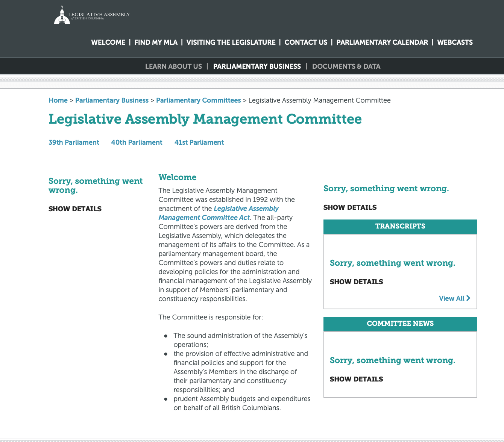Click the COMMITTEE NEWS panel header
The image size is (504, 442).
click(400, 324)
